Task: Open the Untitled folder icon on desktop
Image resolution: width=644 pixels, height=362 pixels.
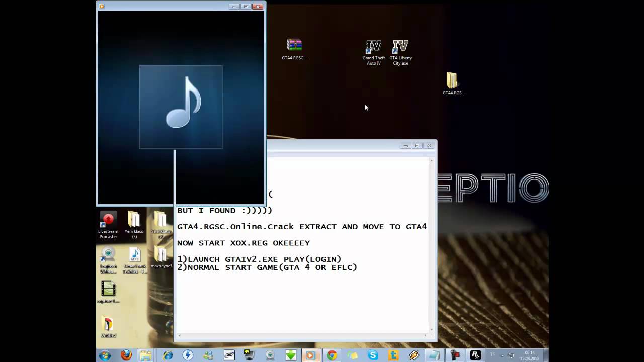Action: [108, 327]
